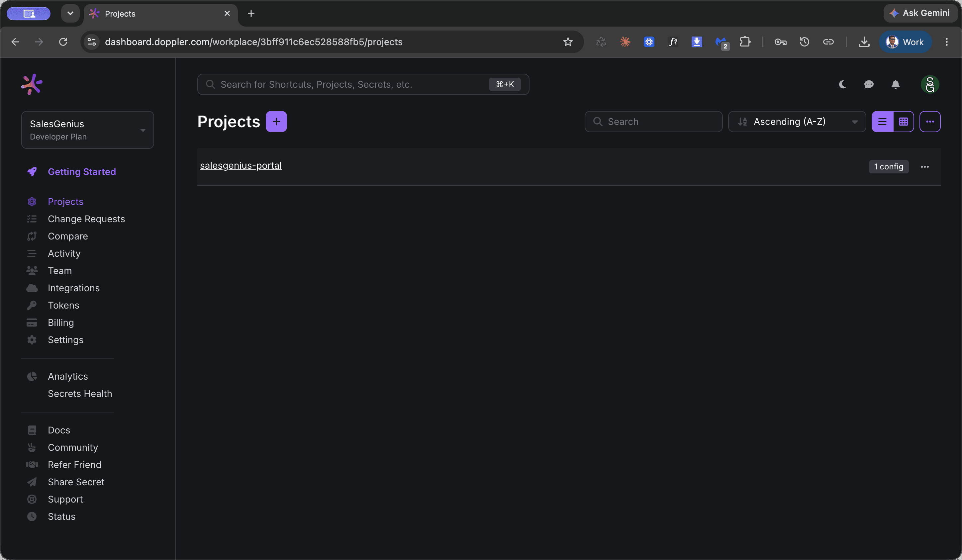The width and height of the screenshot is (962, 560).
Task: Click the link chain icon in toolbar
Action: (x=828, y=42)
